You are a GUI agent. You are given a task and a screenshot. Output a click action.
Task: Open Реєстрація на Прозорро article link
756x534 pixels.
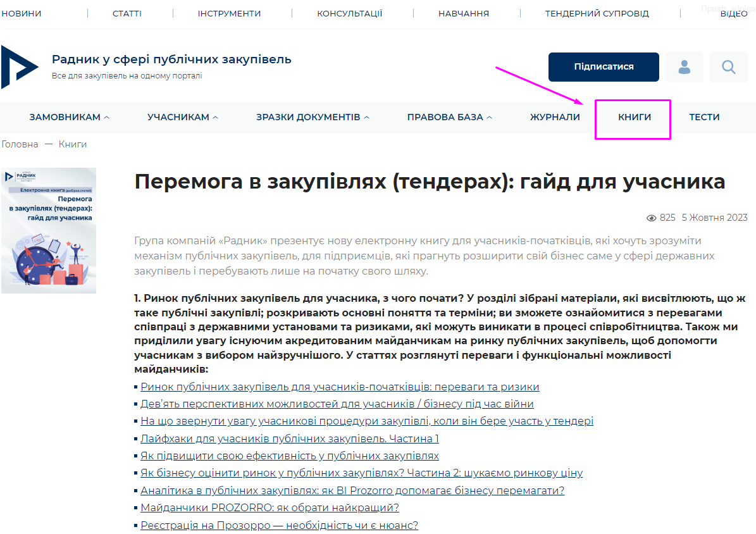[x=279, y=525]
